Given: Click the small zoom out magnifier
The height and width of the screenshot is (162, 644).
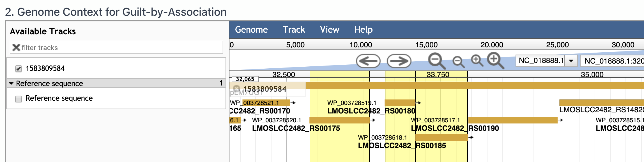Looking at the screenshot, I should [459, 62].
